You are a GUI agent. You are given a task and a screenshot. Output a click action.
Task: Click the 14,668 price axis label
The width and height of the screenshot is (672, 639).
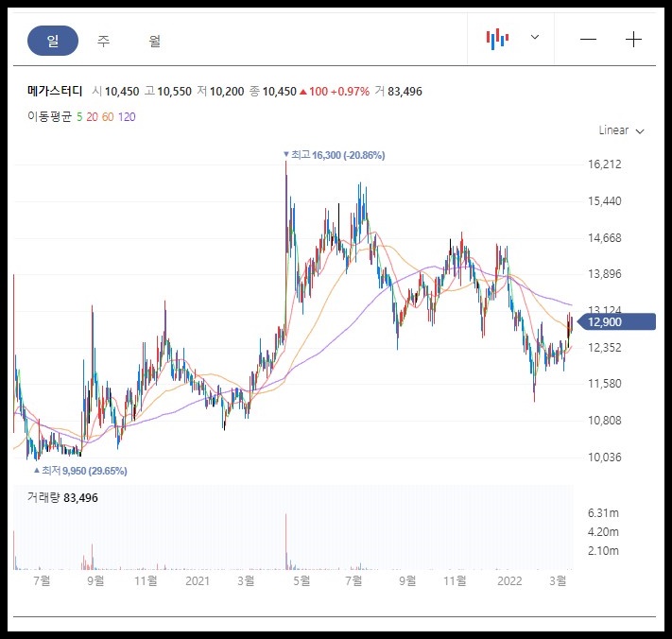pyautogui.click(x=604, y=238)
